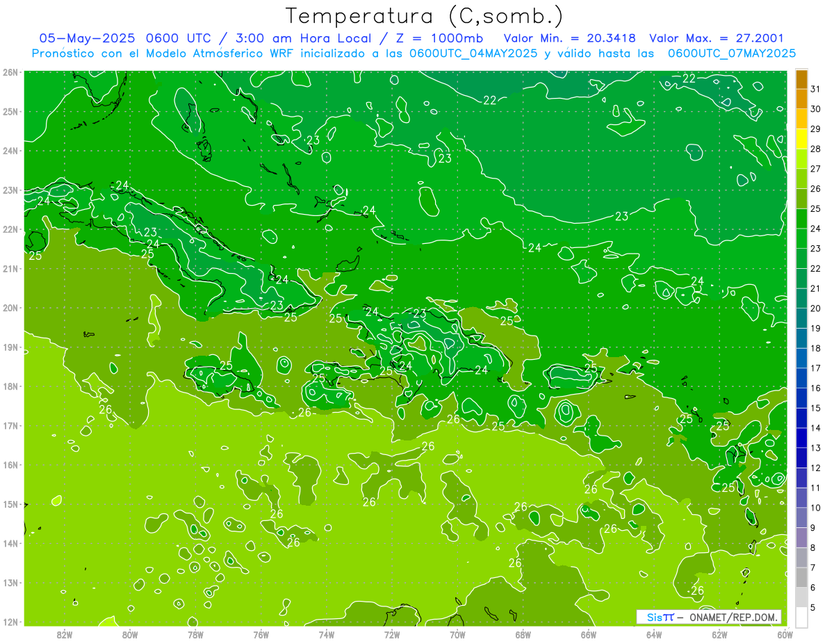The height and width of the screenshot is (644, 834).
Task: Click the colorbar legend value 20
Action: (815, 308)
